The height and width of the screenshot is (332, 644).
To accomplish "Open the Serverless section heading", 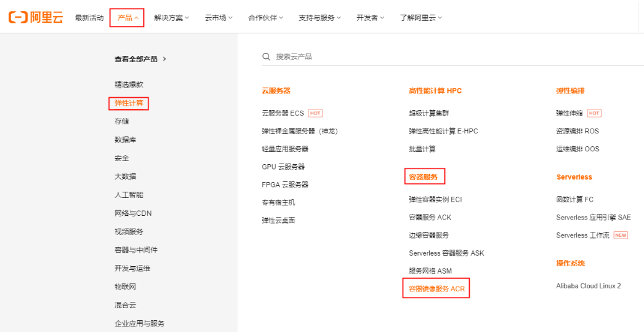I will 574,177.
